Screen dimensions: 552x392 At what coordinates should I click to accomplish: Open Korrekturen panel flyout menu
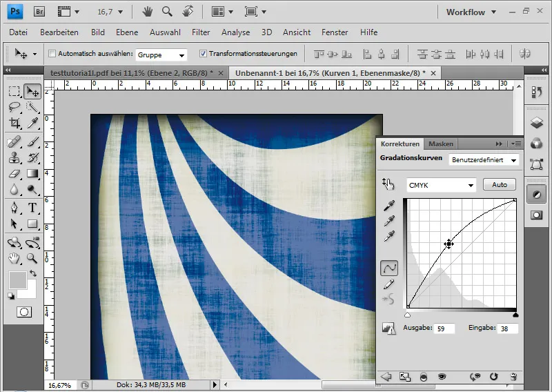click(516, 144)
